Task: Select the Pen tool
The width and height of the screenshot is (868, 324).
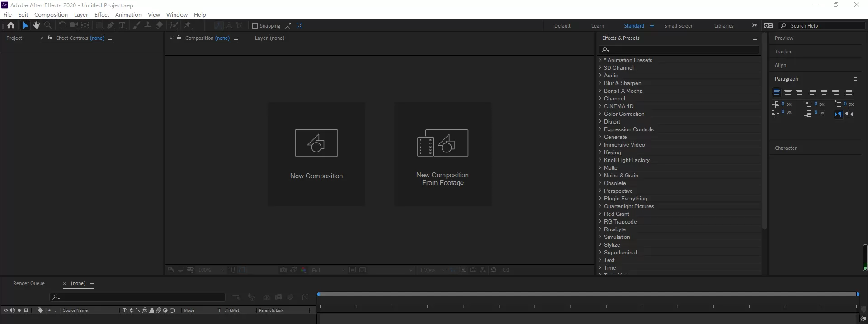Action: coord(111,25)
